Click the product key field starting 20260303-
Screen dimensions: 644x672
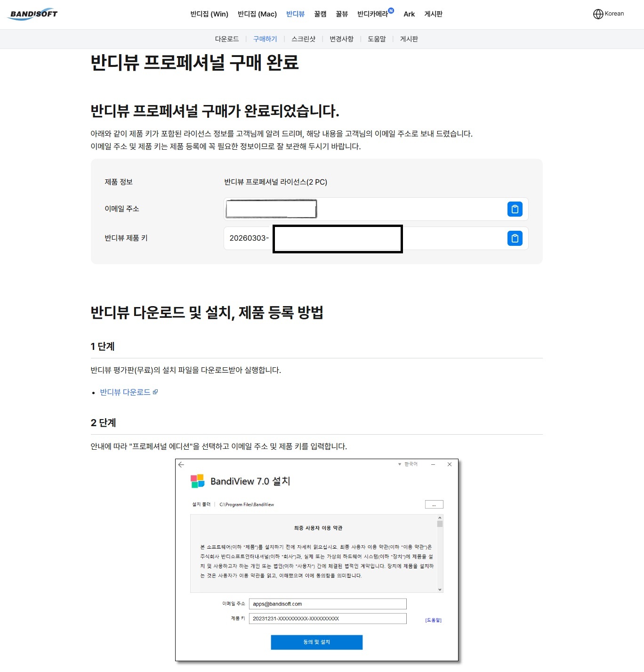pyautogui.click(x=376, y=238)
